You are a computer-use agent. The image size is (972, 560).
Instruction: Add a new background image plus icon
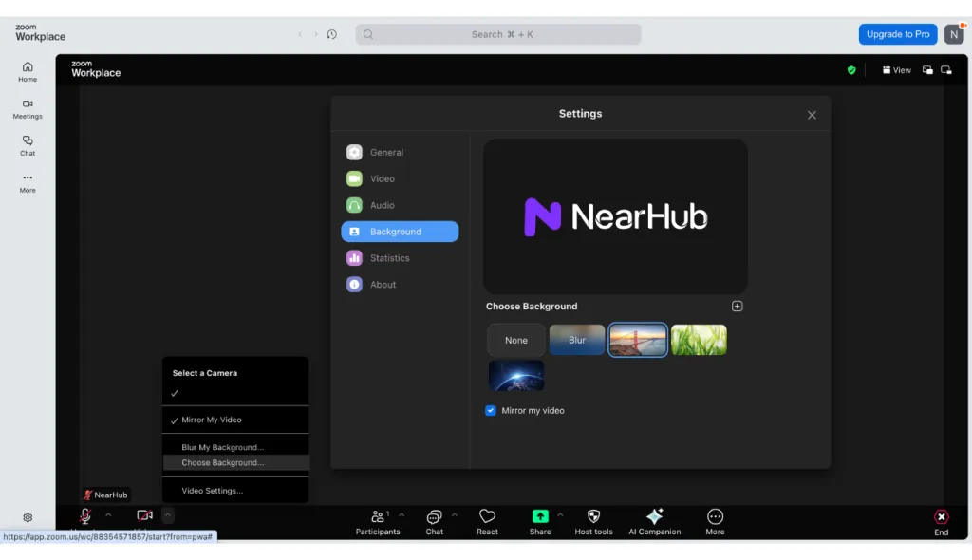tap(737, 307)
